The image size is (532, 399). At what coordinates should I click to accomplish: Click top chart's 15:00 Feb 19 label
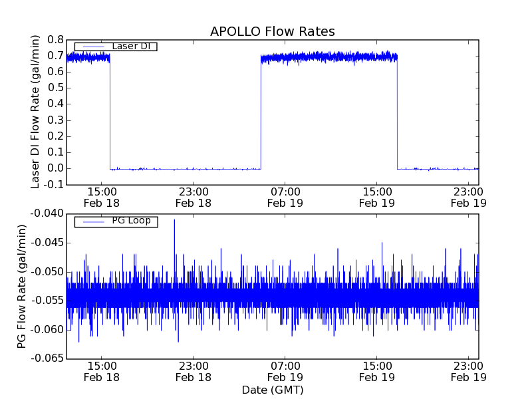click(377, 198)
